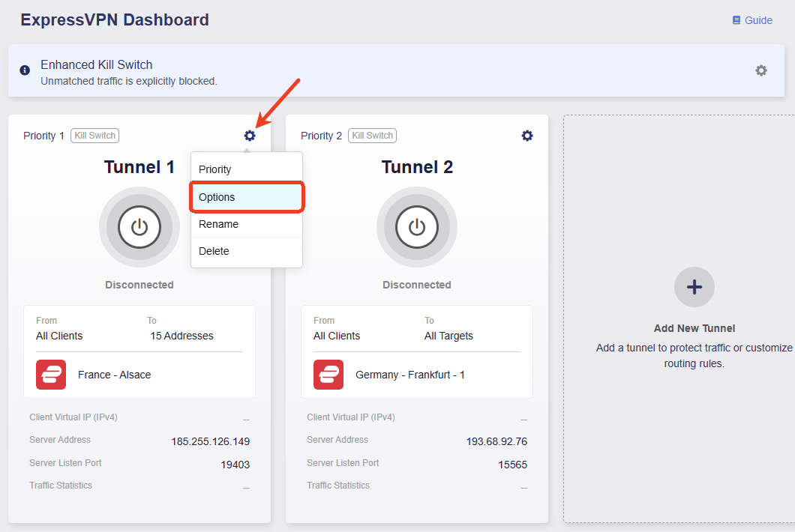
Task: Open Tunnel 2 gear settings icon
Action: point(527,136)
